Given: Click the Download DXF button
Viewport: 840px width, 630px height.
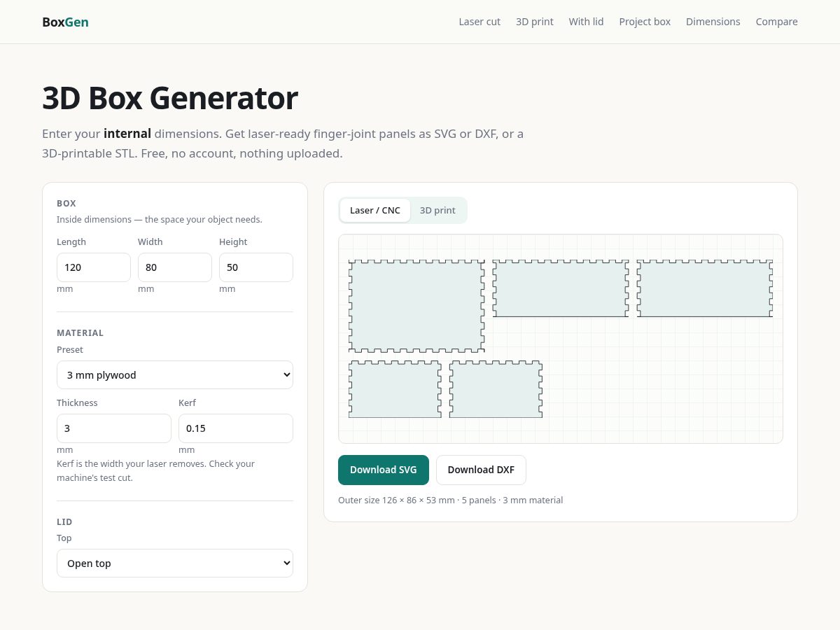Looking at the screenshot, I should 481,470.
